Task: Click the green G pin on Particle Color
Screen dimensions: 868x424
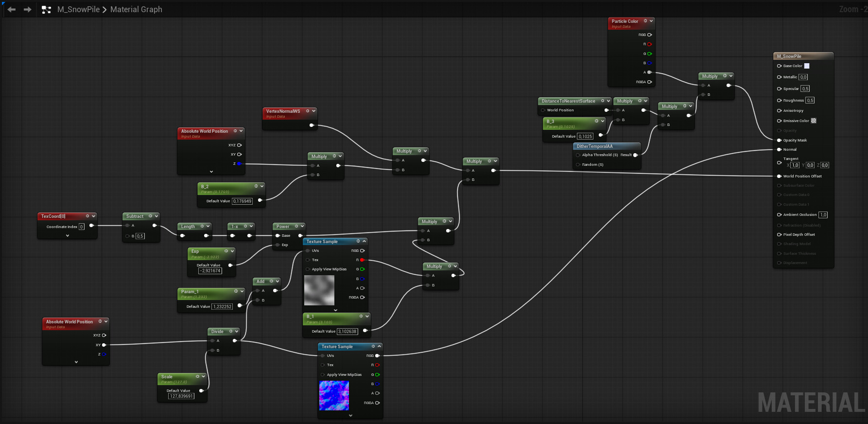Action: click(649, 54)
